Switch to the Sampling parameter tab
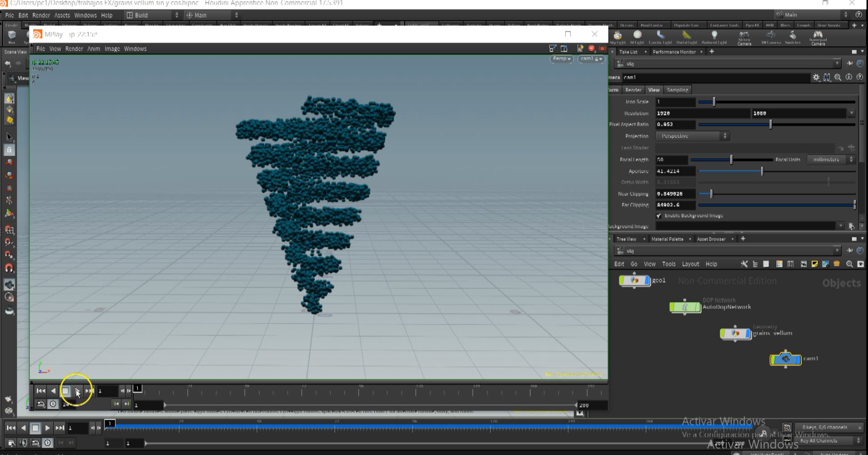The height and width of the screenshot is (455, 868). tap(677, 90)
